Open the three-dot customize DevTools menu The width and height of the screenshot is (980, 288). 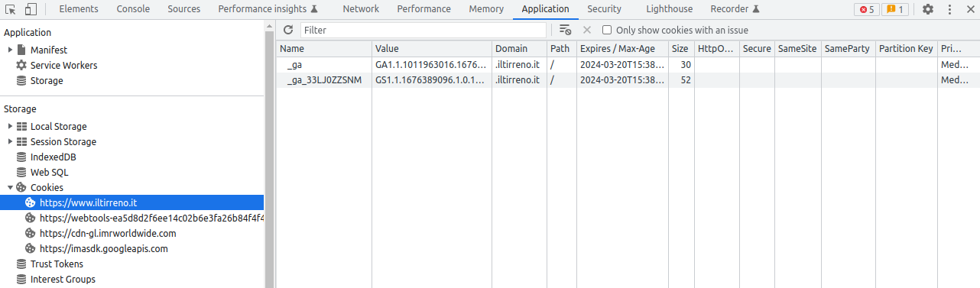pos(949,9)
